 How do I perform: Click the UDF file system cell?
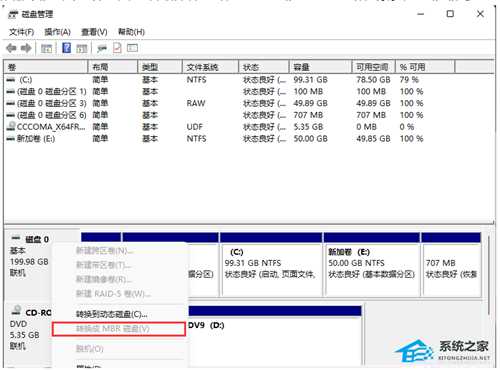pos(195,127)
